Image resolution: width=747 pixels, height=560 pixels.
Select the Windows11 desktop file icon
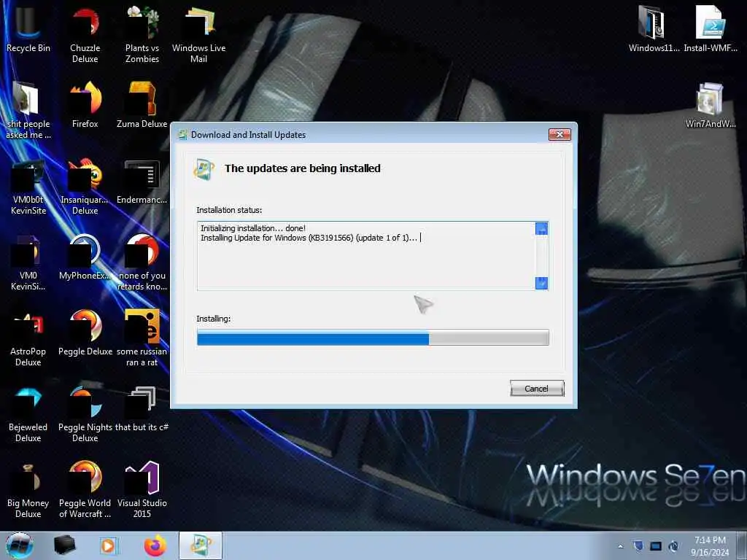point(654,28)
